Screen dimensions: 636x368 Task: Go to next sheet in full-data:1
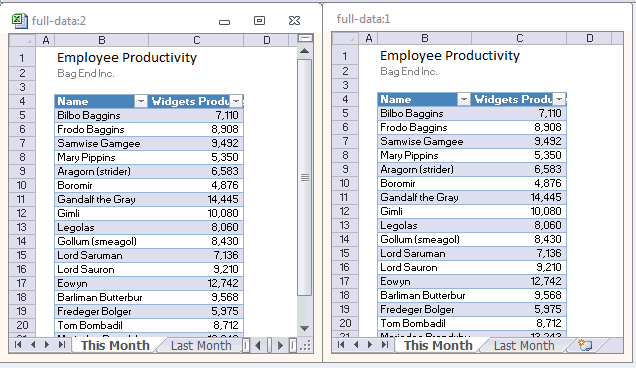pos(370,345)
